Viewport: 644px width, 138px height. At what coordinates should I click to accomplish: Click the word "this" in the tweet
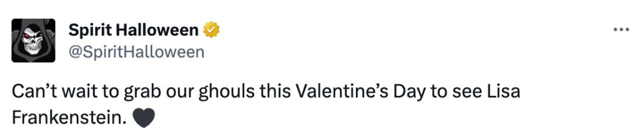tap(275, 91)
